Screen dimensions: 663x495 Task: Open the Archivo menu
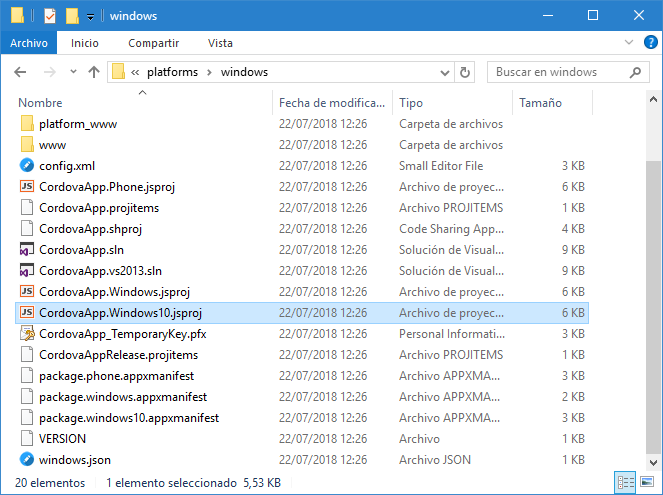click(x=29, y=43)
